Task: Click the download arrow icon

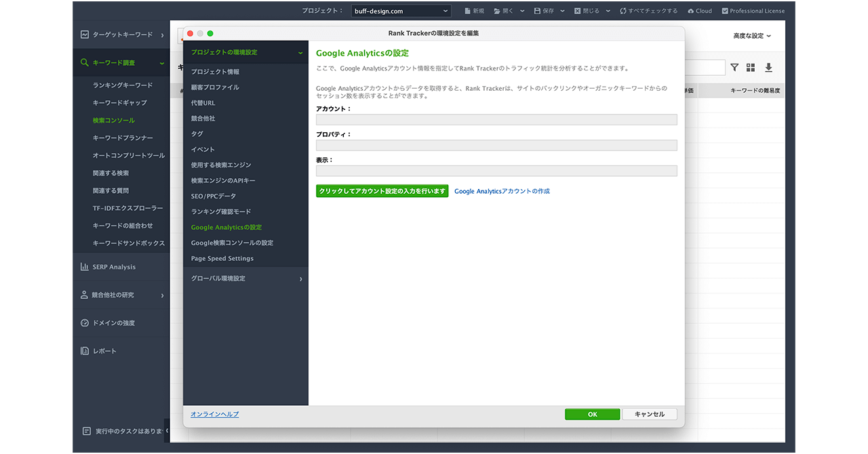Action: pos(768,68)
